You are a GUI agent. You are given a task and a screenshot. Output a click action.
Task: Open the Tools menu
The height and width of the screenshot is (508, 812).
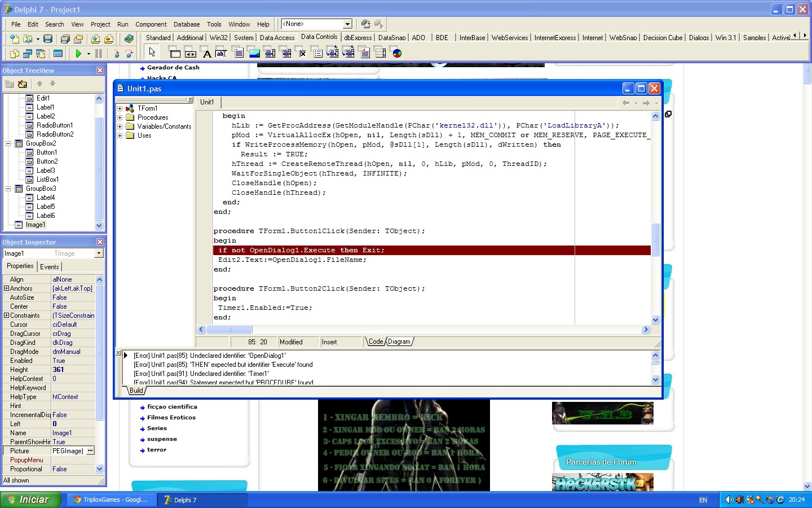[214, 24]
